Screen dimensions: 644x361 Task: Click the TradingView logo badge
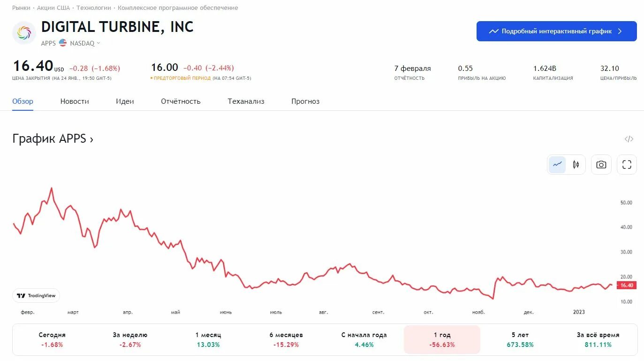[x=36, y=296]
